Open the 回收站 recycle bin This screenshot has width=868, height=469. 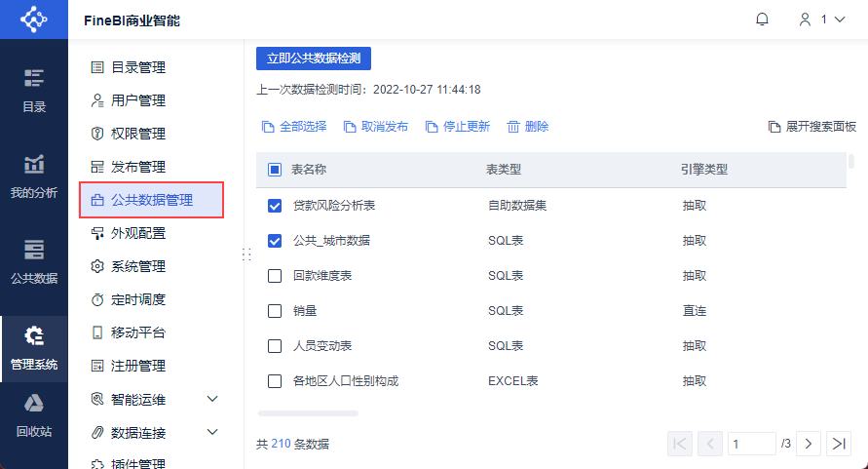coord(34,415)
